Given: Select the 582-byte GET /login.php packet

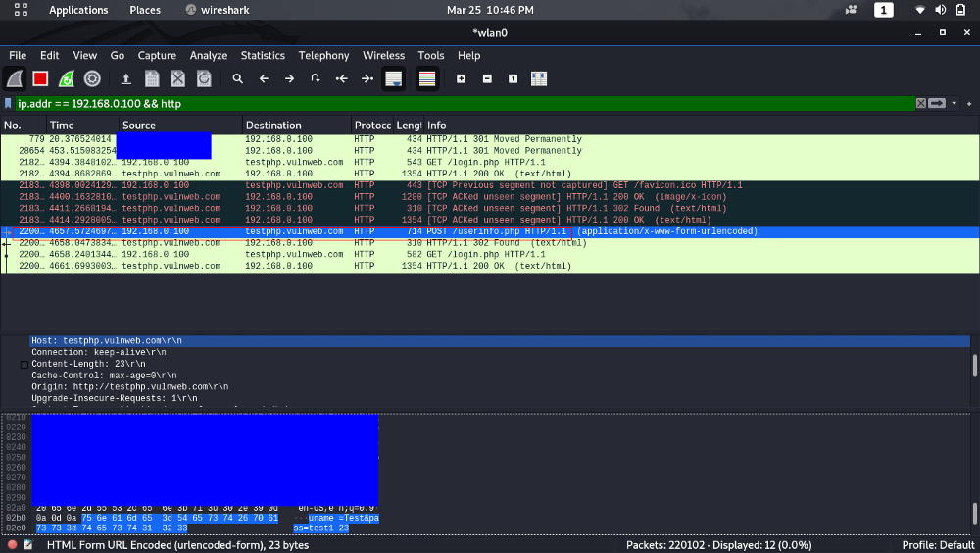Looking at the screenshot, I should point(490,255).
